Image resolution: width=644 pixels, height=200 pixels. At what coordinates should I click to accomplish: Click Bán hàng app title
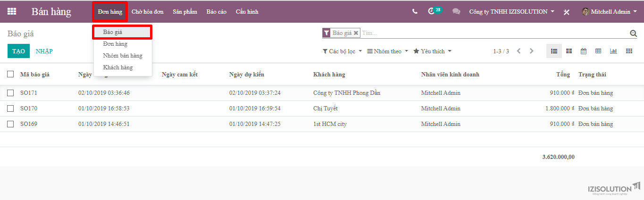[51, 12]
